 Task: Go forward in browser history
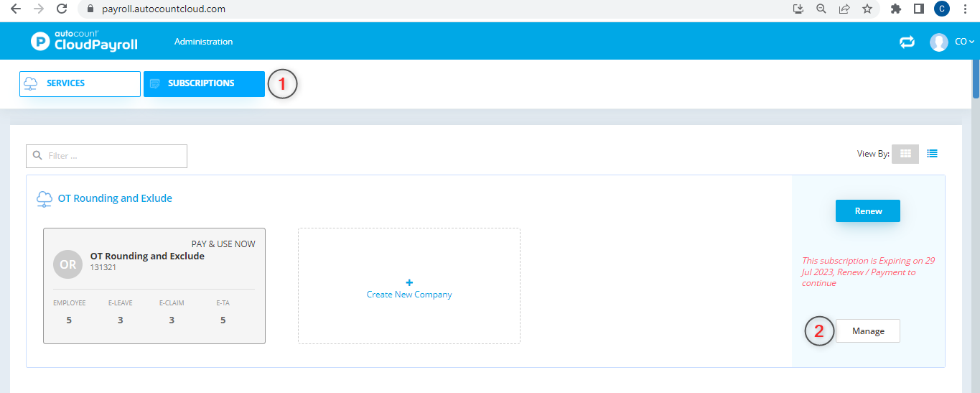tap(39, 9)
